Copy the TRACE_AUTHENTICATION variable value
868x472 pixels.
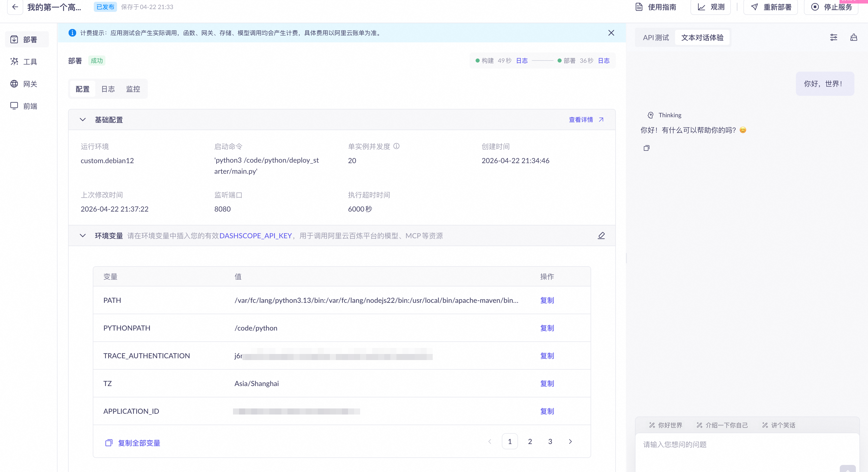[547, 356]
